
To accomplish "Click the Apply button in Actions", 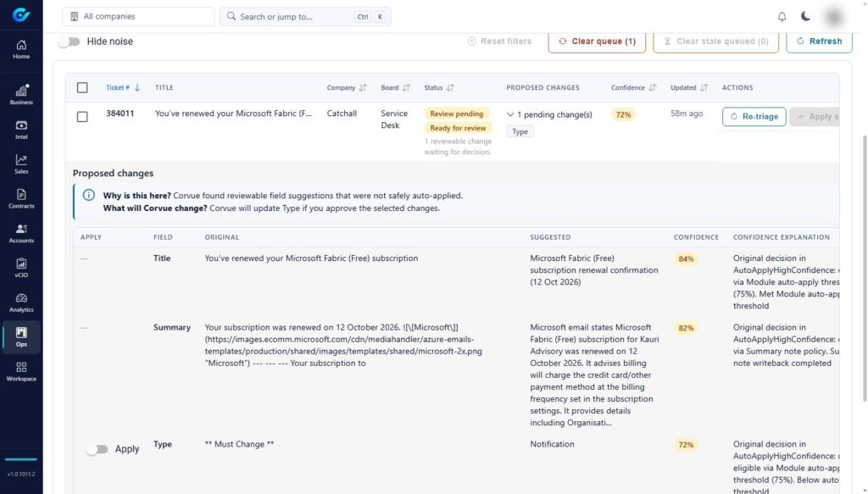I will [x=815, y=117].
